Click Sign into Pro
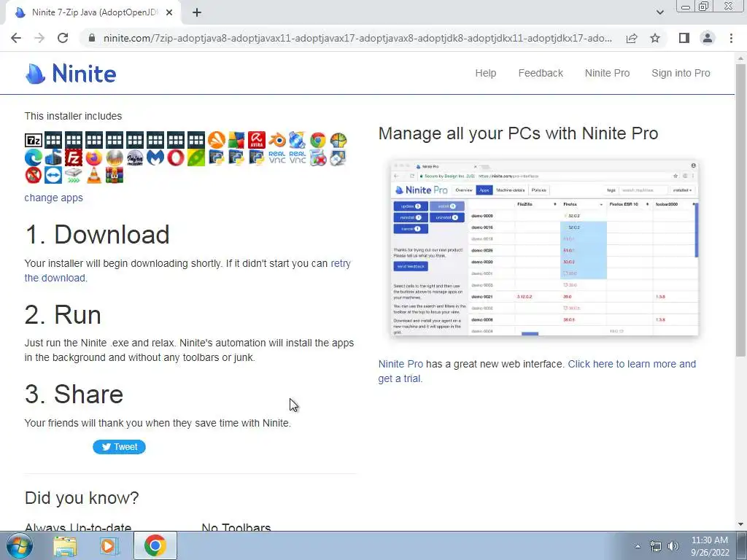747x560 pixels. click(681, 73)
